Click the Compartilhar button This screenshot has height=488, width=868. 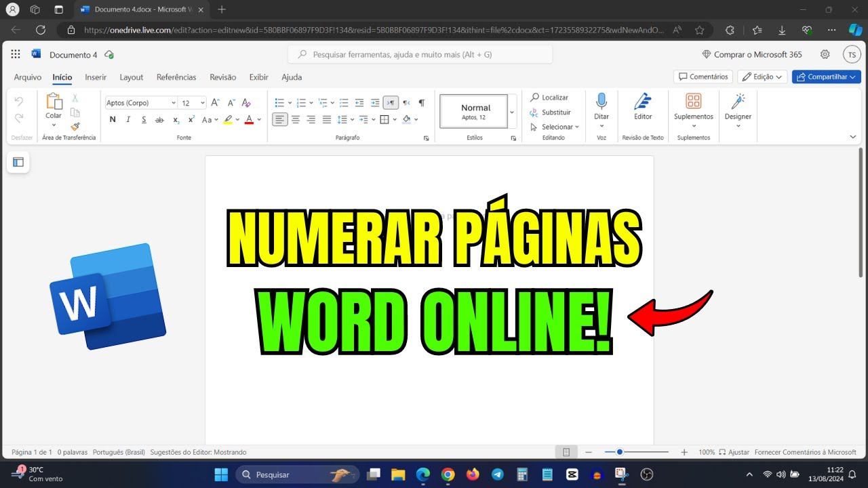(x=827, y=77)
